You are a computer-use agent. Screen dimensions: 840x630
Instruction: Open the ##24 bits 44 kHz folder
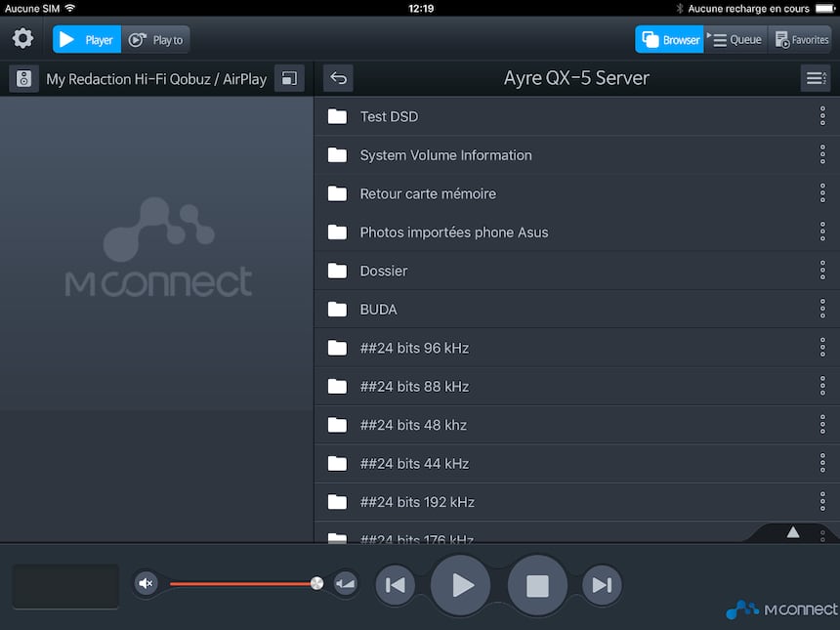point(576,463)
